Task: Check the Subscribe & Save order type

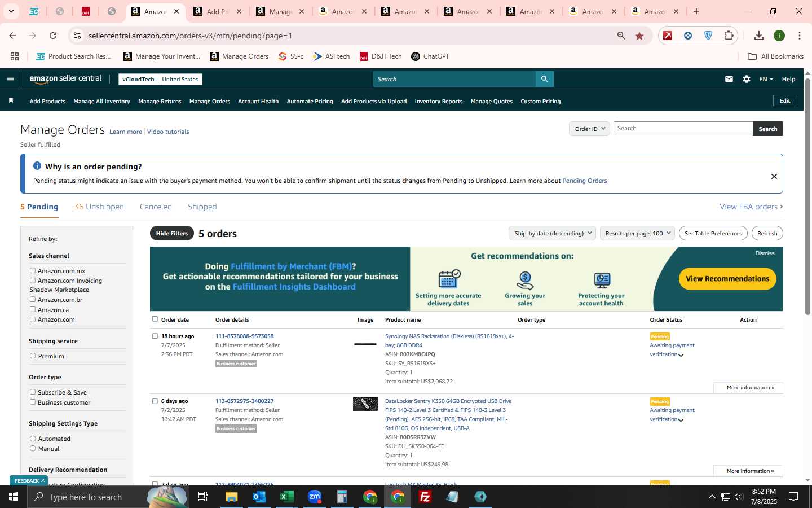Action: point(33,392)
